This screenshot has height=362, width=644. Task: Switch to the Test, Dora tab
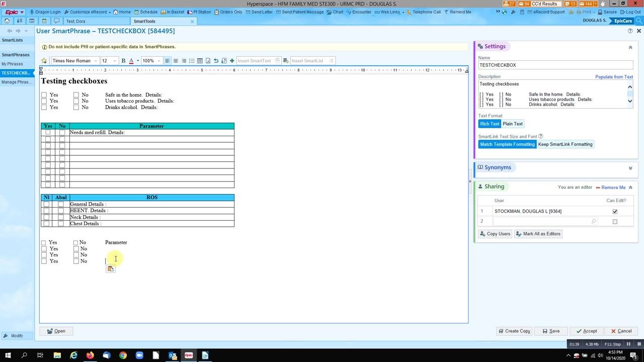click(75, 21)
